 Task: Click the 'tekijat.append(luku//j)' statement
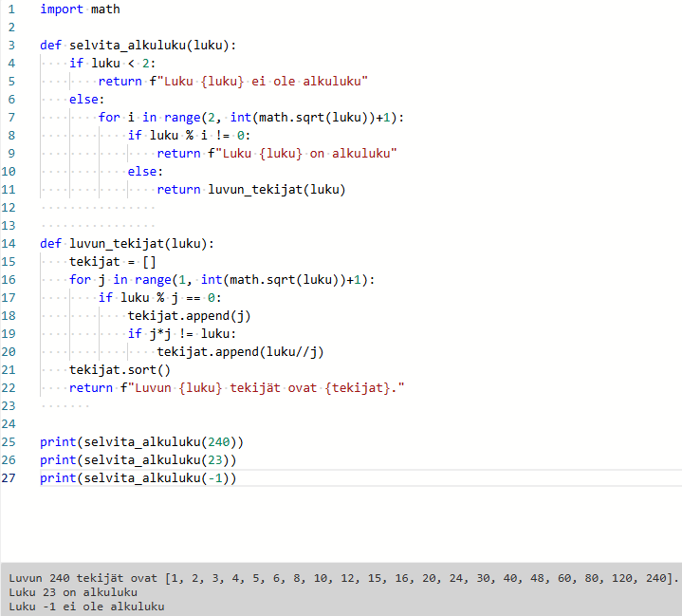pyautogui.click(x=240, y=352)
